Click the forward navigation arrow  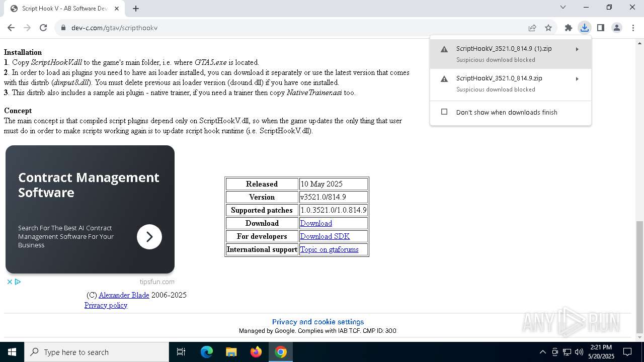27,28
